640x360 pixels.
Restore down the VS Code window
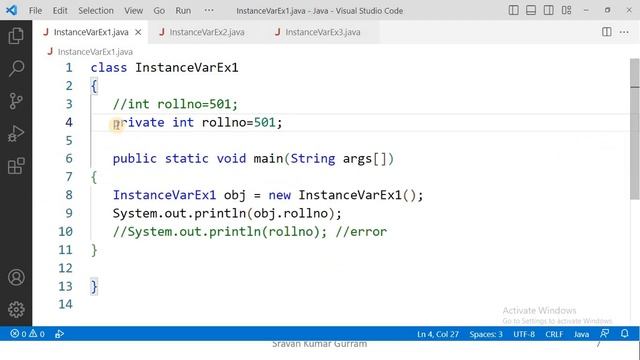pyautogui.click(x=607, y=10)
